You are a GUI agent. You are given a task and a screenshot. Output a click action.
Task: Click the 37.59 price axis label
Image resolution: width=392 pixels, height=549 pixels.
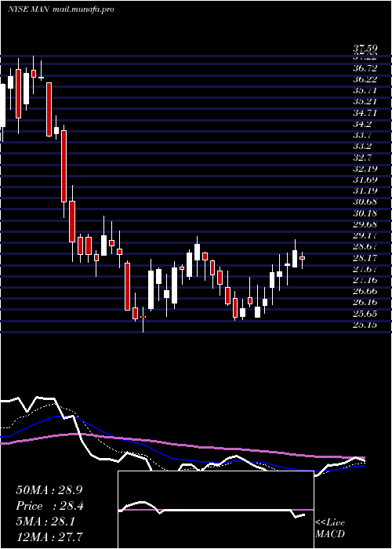[x=365, y=48]
